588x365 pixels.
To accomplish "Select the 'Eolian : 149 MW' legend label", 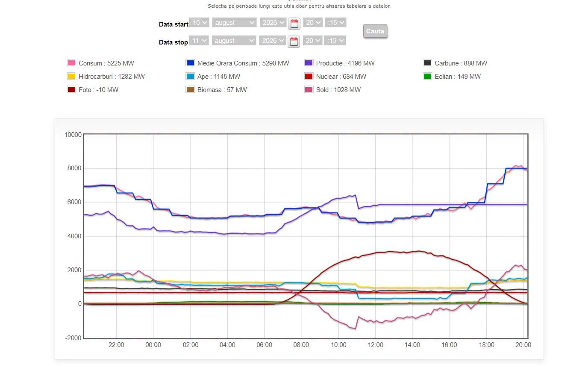I will point(458,77).
